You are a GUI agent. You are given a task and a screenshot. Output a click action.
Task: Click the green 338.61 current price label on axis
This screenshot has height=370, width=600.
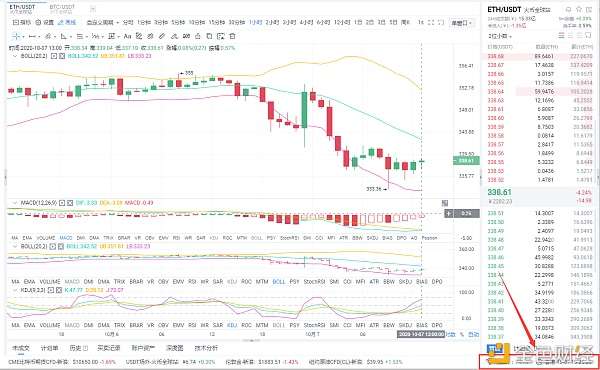[466, 161]
